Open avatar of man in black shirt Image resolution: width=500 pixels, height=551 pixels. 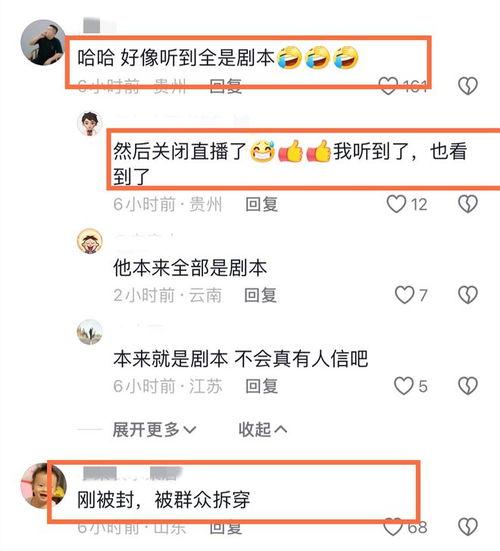pyautogui.click(x=44, y=43)
